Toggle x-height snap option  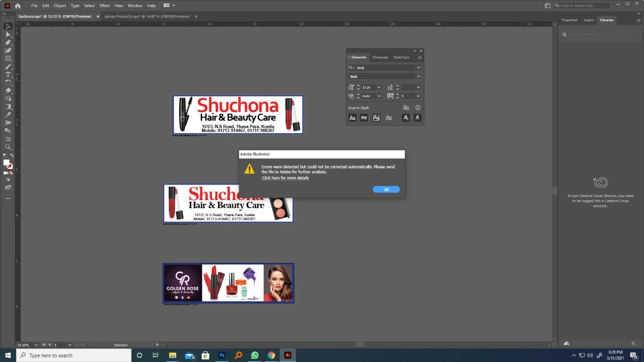pos(364,118)
